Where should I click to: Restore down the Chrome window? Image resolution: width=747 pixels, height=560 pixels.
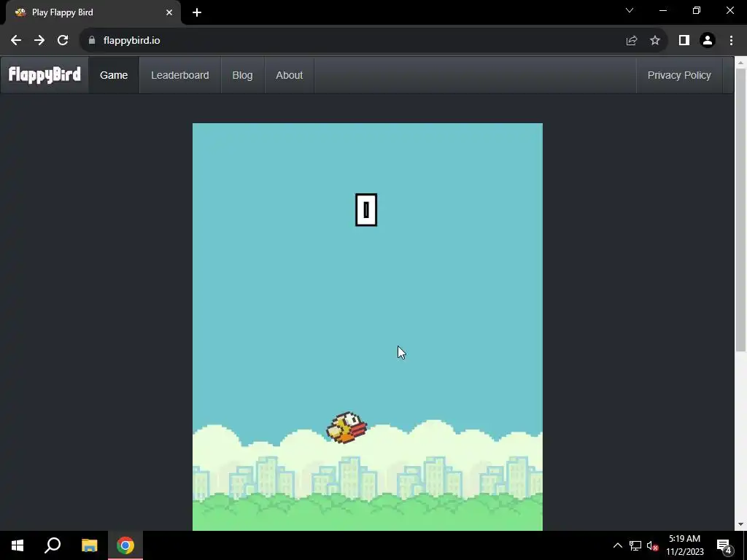click(697, 10)
